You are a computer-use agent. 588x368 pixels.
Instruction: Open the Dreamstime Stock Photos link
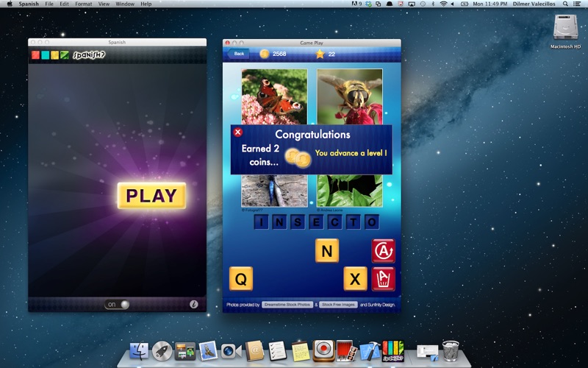(287, 305)
